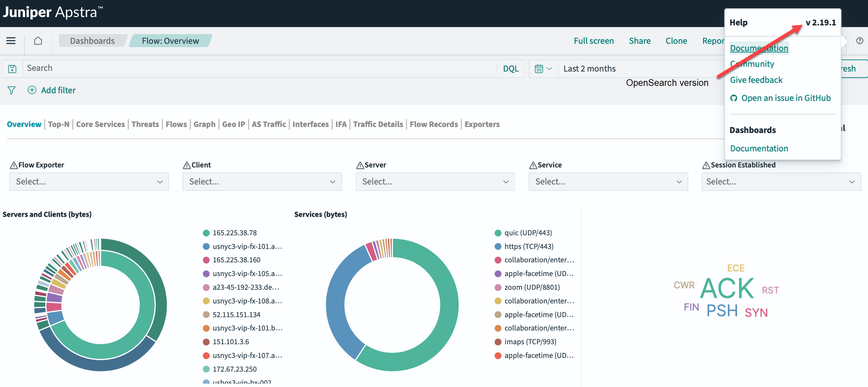
Task: Switch to the Geo IP tab
Action: pyautogui.click(x=234, y=124)
